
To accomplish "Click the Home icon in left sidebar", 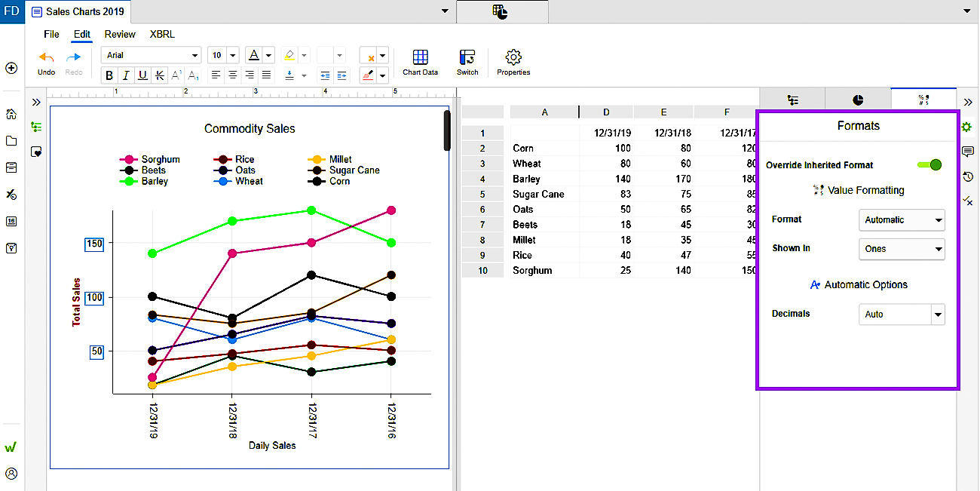I will [11, 114].
